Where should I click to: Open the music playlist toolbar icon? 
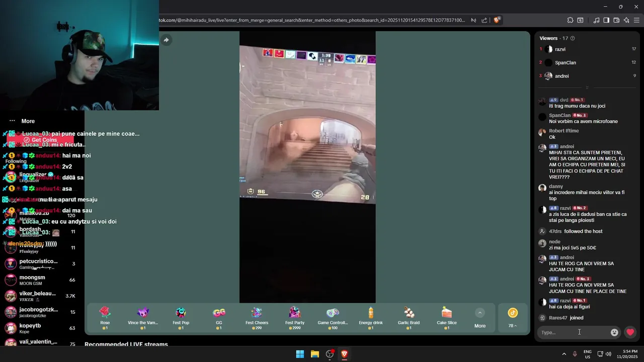click(x=596, y=20)
